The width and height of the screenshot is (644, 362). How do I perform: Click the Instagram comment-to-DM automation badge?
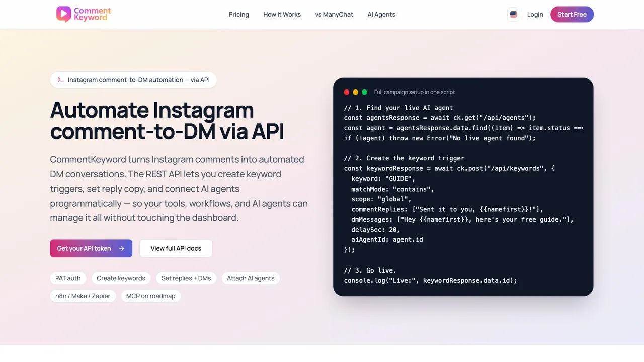point(133,80)
